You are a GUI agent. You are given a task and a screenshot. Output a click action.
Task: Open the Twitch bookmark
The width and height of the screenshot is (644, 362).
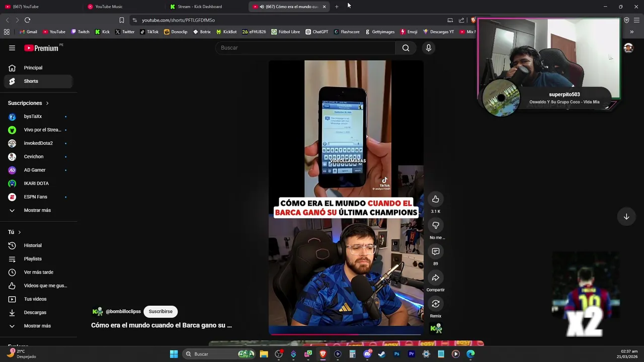(80, 32)
